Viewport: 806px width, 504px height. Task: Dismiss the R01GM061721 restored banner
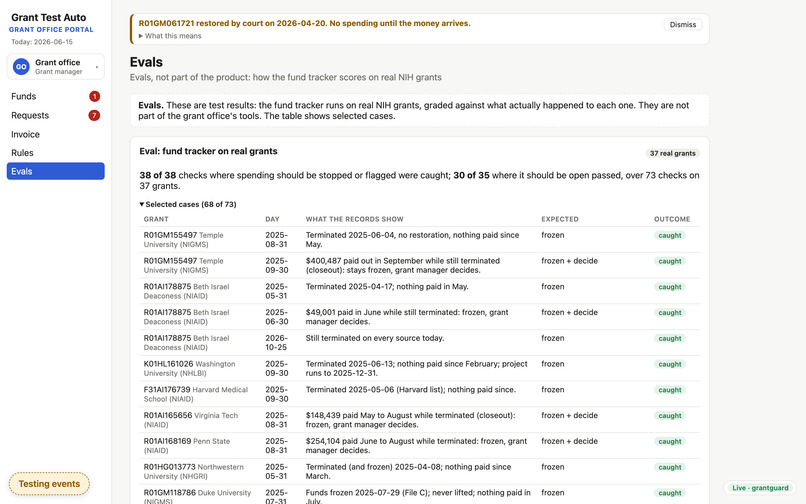[x=683, y=25]
